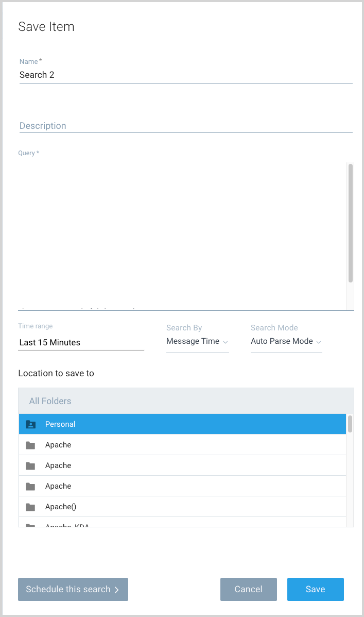
Task: Click the folder icon beside Apache-KDA
Action: (x=30, y=525)
